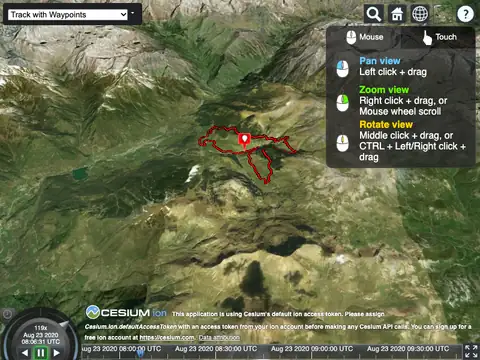This screenshot has height=360, width=480.
Task: Click the Cesium ion logo
Action: click(x=126, y=312)
